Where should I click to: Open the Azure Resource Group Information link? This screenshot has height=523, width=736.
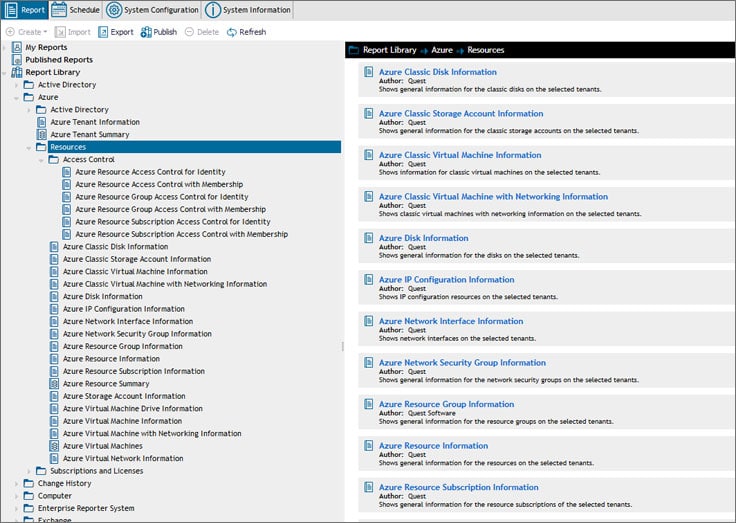click(x=446, y=404)
